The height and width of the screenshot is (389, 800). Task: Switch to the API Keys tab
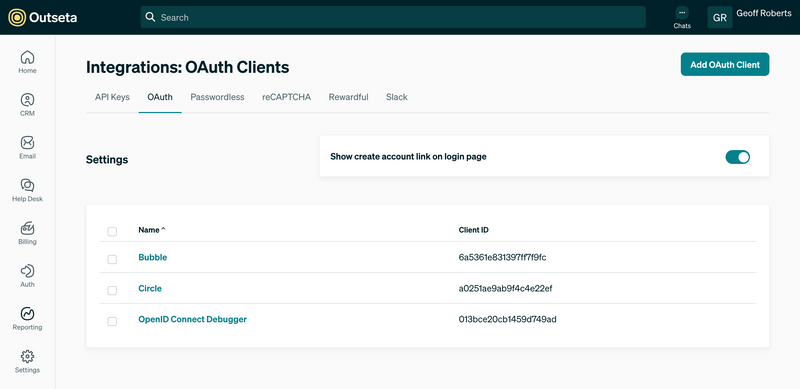click(x=112, y=97)
